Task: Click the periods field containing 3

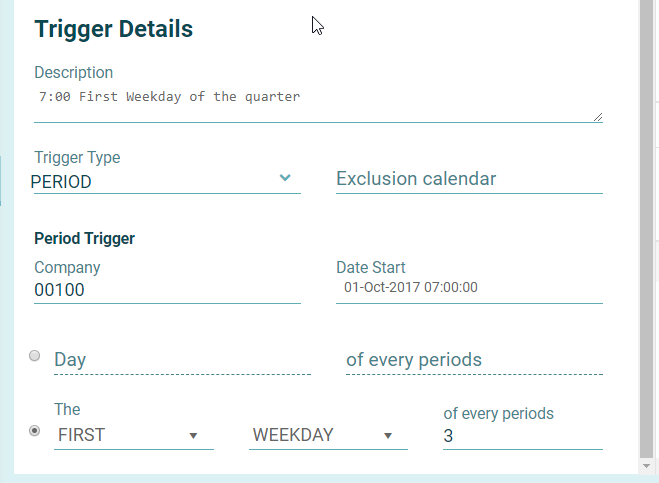Action: tap(521, 436)
